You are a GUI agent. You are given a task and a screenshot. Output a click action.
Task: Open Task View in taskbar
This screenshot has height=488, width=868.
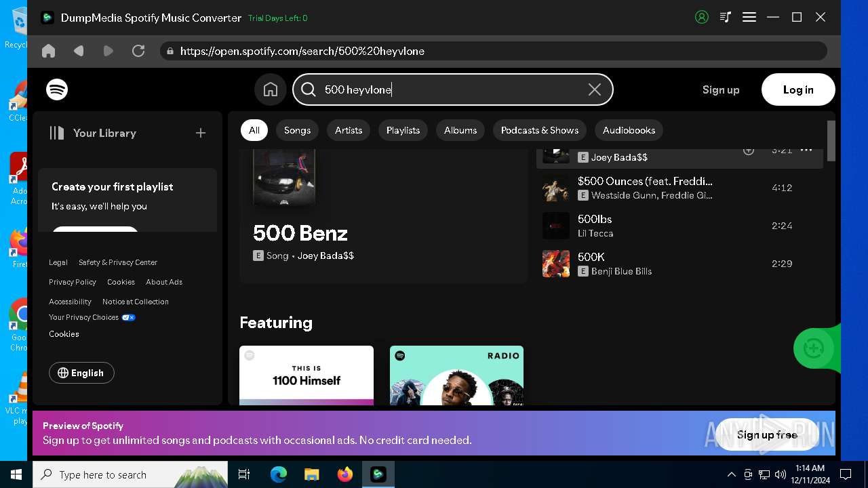coord(244,474)
